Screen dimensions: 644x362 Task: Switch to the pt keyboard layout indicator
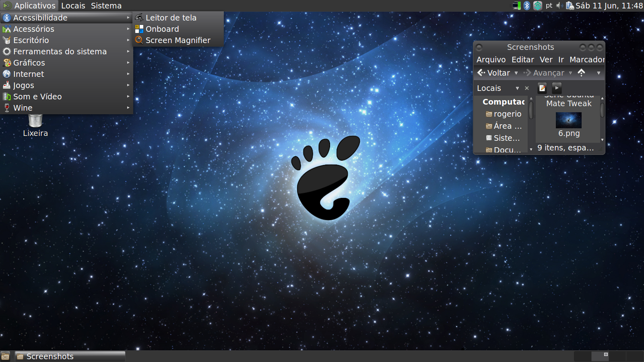pyautogui.click(x=549, y=6)
